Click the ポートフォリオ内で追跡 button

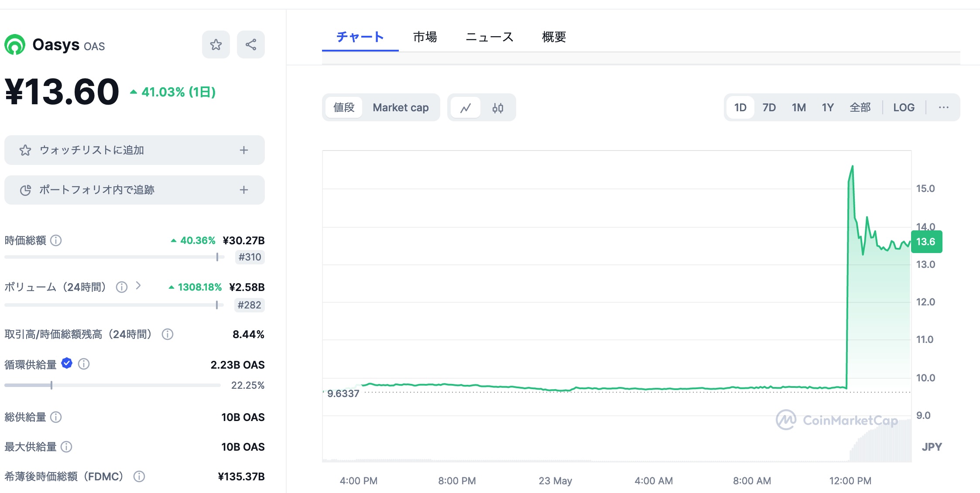pos(134,190)
